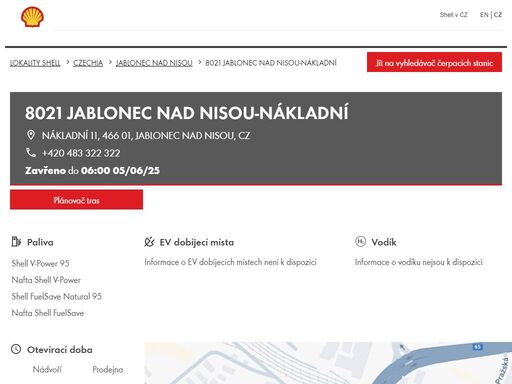This screenshot has width=512, height=384.
Task: Click the Prodejna column label
Action: (x=108, y=369)
